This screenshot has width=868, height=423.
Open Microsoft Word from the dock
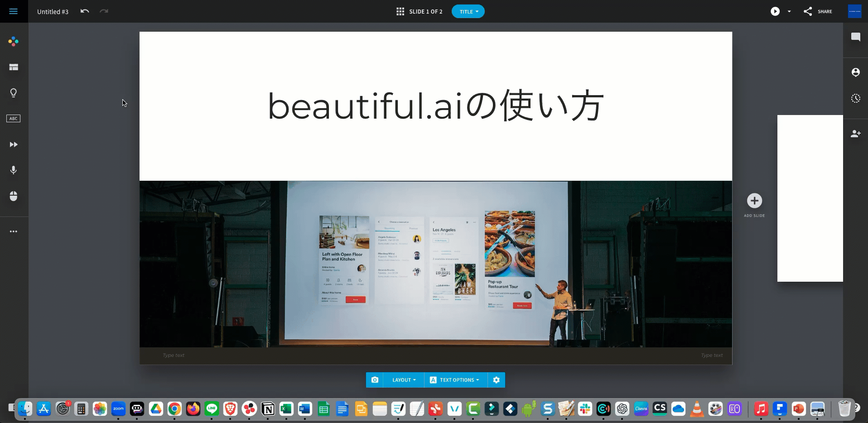pos(305,409)
